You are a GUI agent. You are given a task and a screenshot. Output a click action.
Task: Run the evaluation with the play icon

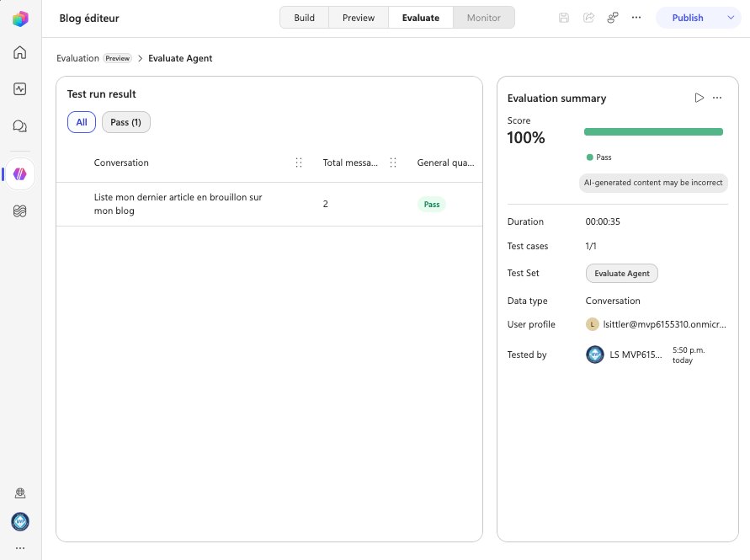[699, 98]
